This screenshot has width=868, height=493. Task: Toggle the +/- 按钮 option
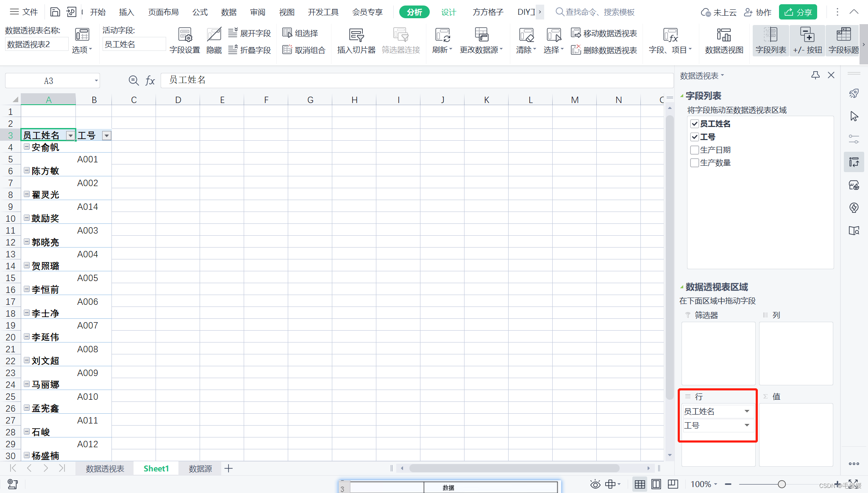pyautogui.click(x=807, y=41)
